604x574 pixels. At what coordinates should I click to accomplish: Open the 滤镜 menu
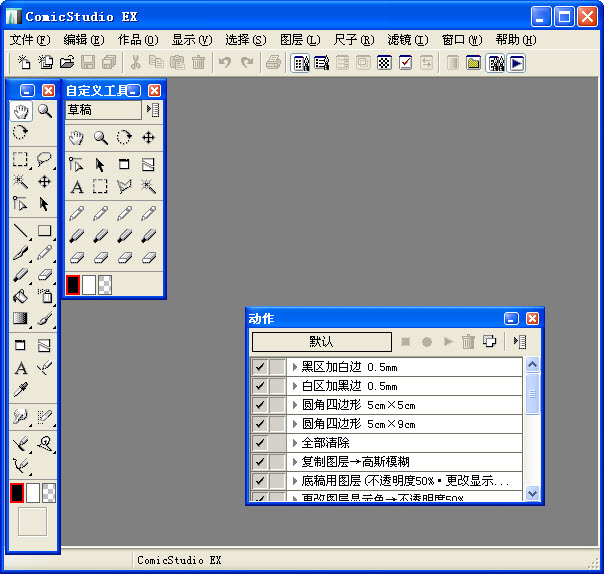tap(406, 40)
